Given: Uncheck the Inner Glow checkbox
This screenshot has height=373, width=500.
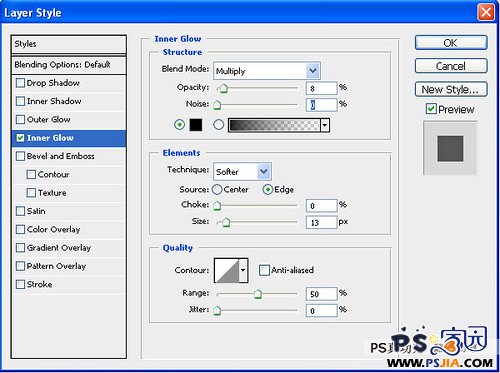Looking at the screenshot, I should pos(20,138).
